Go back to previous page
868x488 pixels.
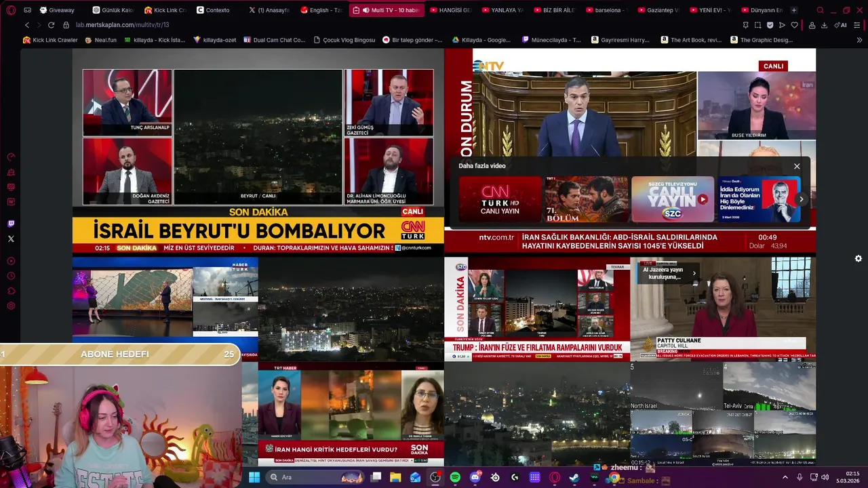[x=27, y=25]
